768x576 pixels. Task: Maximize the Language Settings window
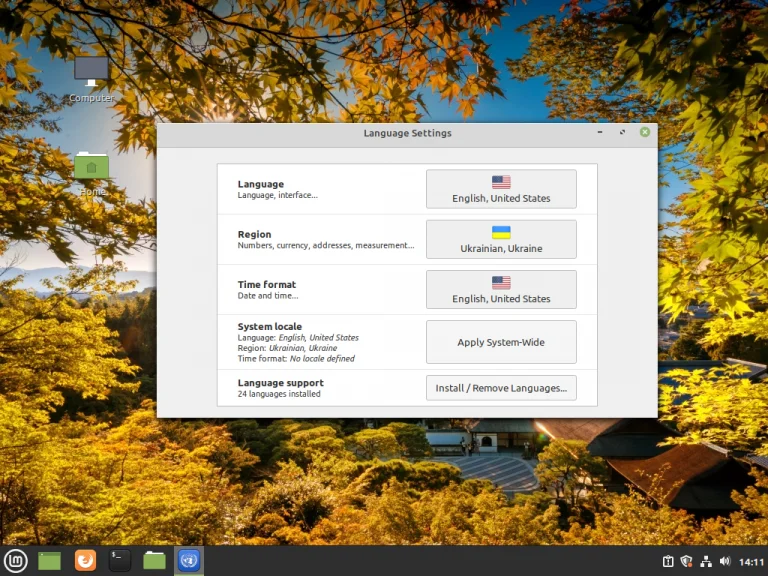pyautogui.click(x=622, y=132)
